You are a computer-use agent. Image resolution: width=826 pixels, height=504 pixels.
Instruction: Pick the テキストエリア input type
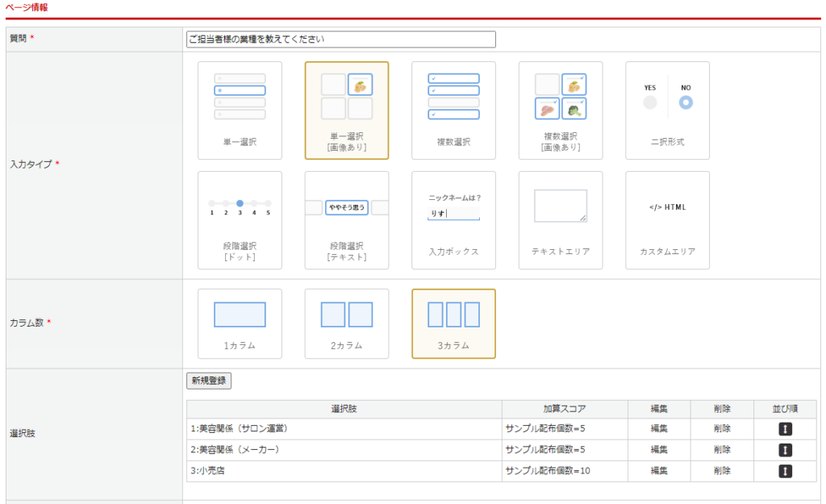[x=560, y=220]
